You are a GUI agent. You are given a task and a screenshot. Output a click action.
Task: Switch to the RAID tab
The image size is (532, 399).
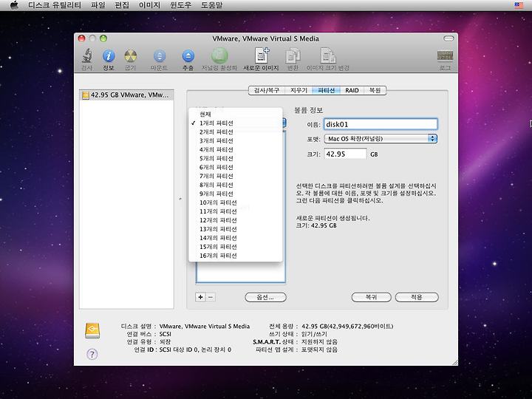(352, 90)
